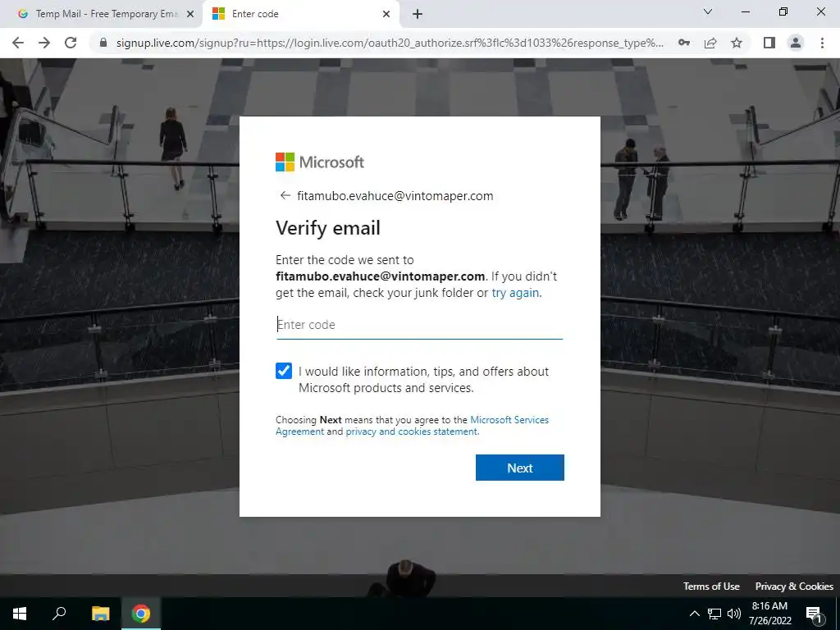Open Chrome three-dot menu
The width and height of the screenshot is (840, 630).
point(822,43)
